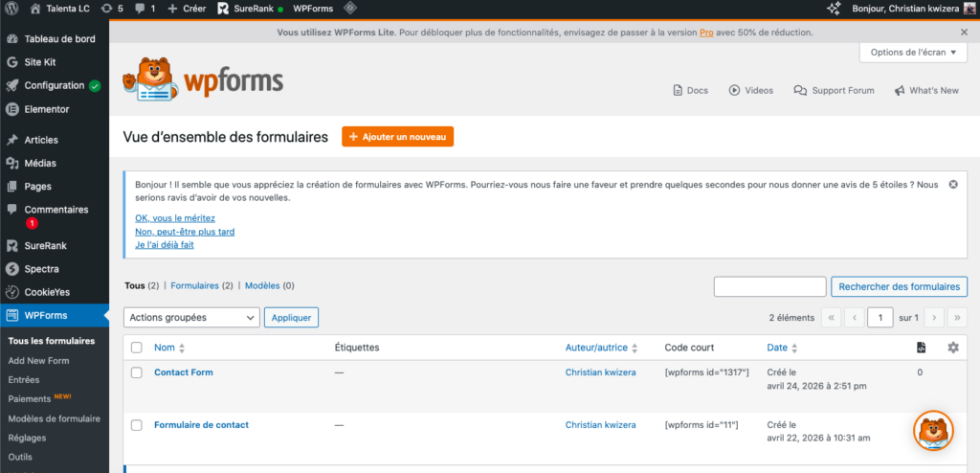Open SureRank in the admin bar
980x473 pixels.
(x=250, y=9)
